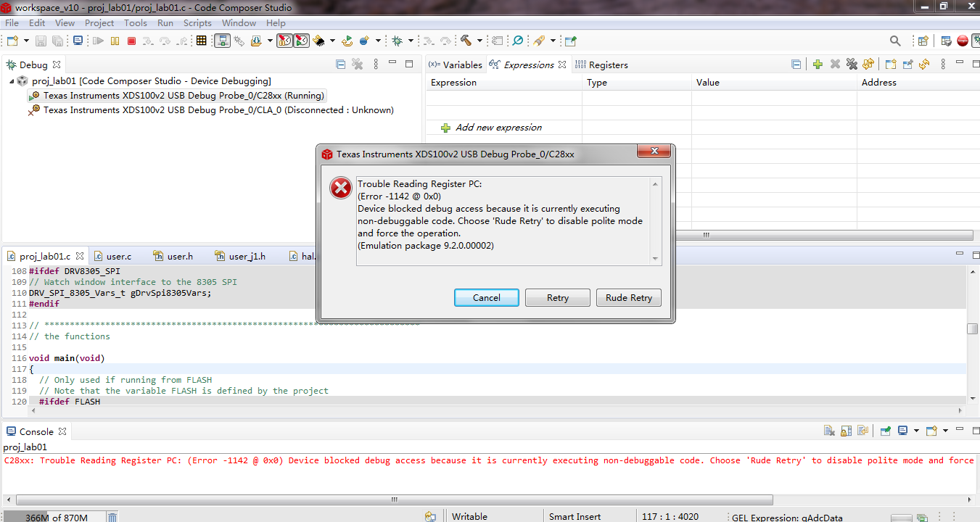
Task: Open Expressions view menu (three dots)
Action: [942, 65]
